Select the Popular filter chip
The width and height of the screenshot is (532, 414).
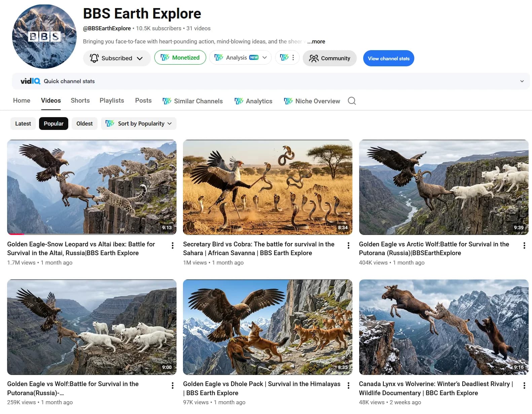coord(53,124)
